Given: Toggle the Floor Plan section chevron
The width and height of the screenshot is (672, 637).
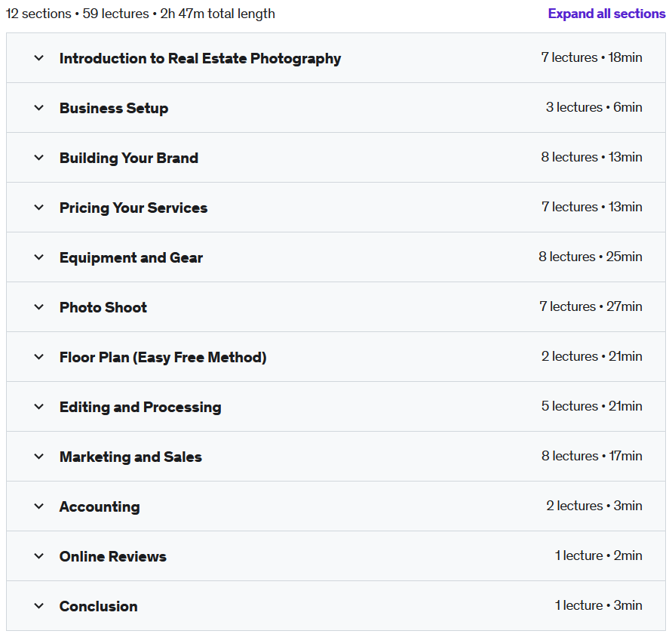Looking at the screenshot, I should 39,356.
